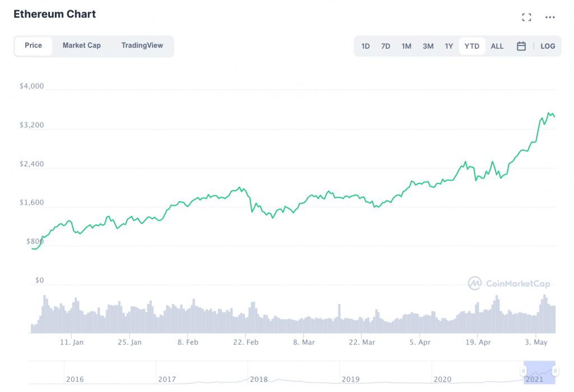
Task: Select the 1D time range
Action: coord(365,46)
